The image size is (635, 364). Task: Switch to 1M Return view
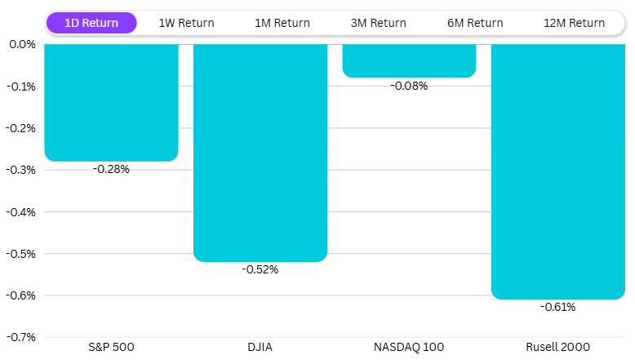(x=282, y=23)
